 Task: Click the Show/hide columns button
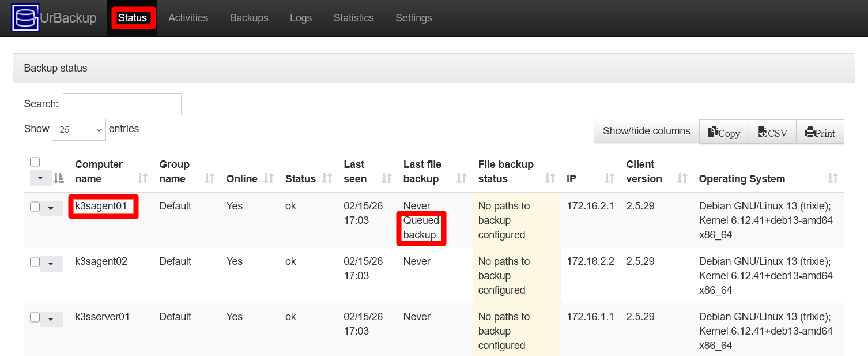tap(646, 131)
